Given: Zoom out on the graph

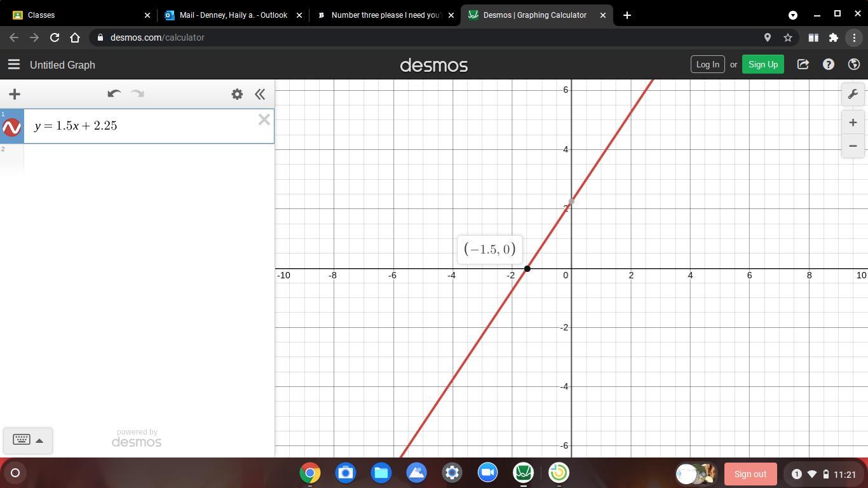Looking at the screenshot, I should 853,146.
